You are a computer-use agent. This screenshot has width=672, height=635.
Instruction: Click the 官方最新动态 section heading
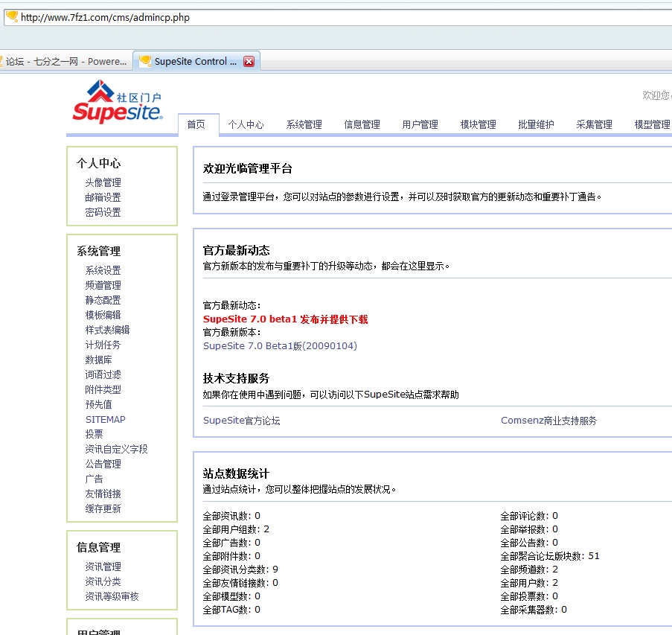pyautogui.click(x=236, y=250)
